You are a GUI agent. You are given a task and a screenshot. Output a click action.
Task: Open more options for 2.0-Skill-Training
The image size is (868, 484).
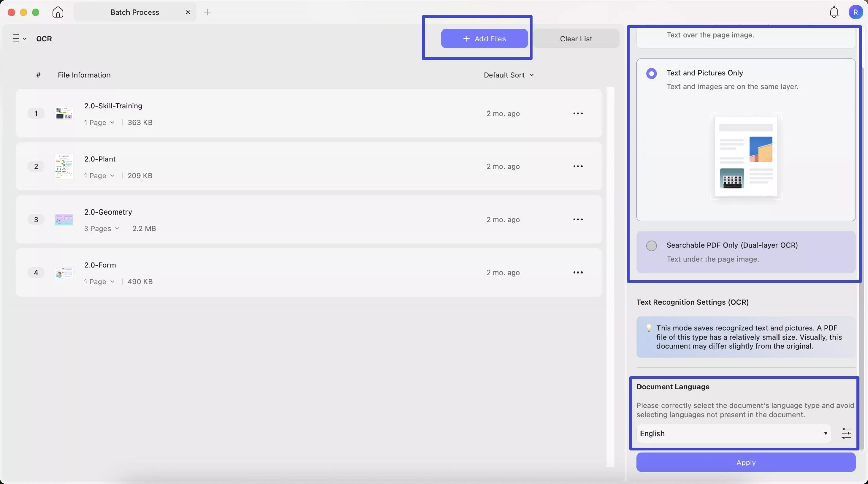pyautogui.click(x=578, y=113)
